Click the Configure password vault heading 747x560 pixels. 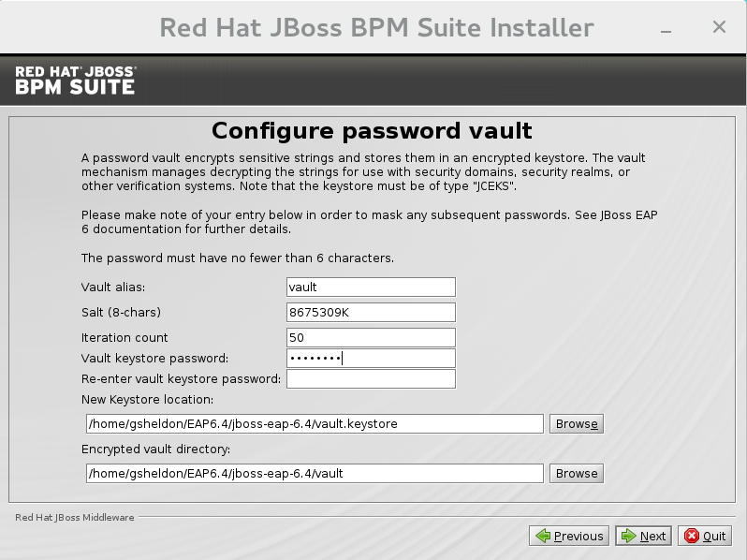pyautogui.click(x=372, y=130)
